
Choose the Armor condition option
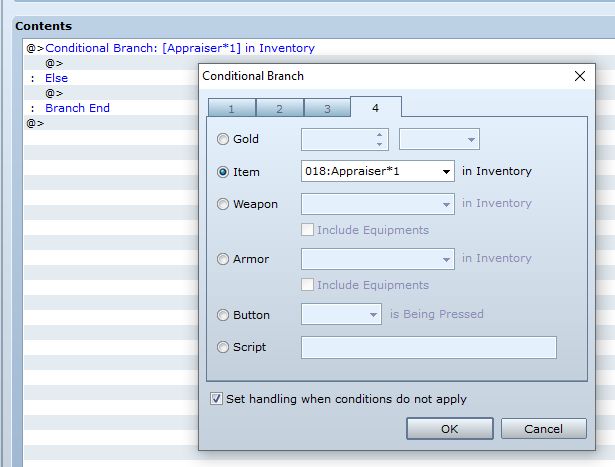223,259
